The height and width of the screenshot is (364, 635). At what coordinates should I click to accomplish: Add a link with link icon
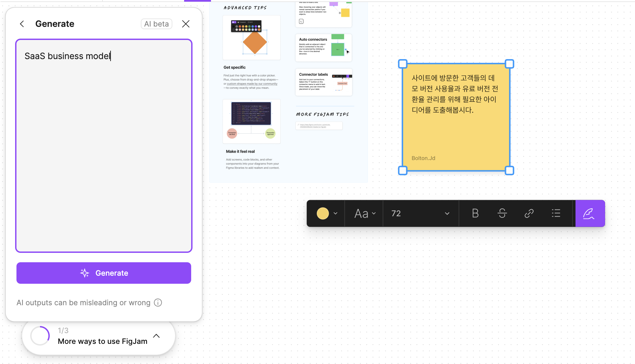(529, 214)
